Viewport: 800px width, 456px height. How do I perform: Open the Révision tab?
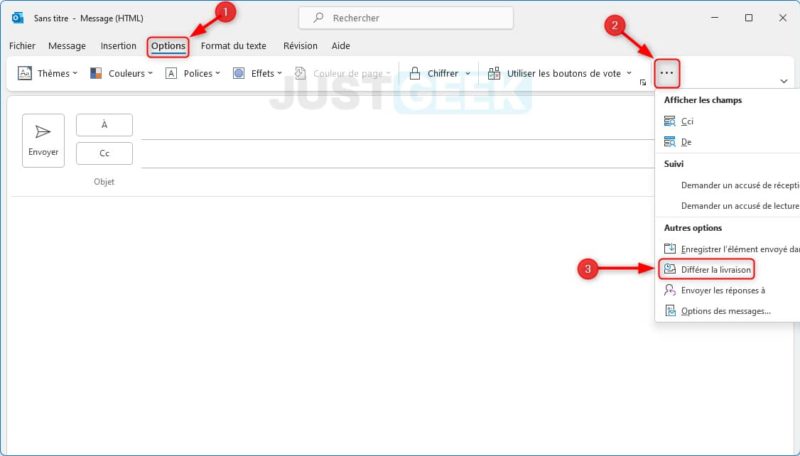pos(301,46)
